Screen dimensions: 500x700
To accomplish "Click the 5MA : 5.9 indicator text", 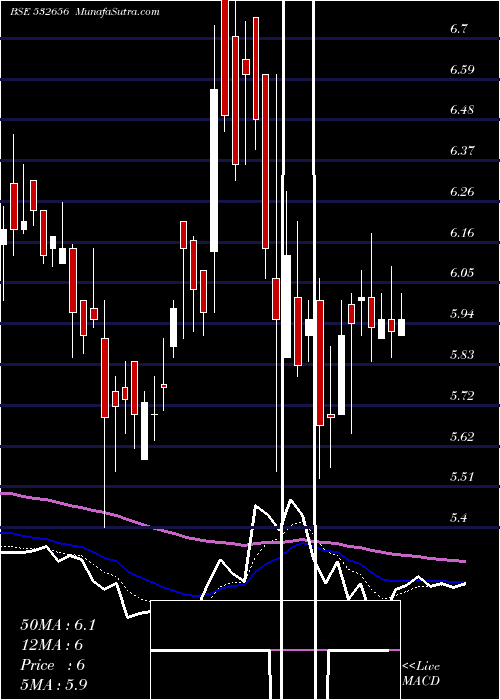I will (x=54, y=685).
